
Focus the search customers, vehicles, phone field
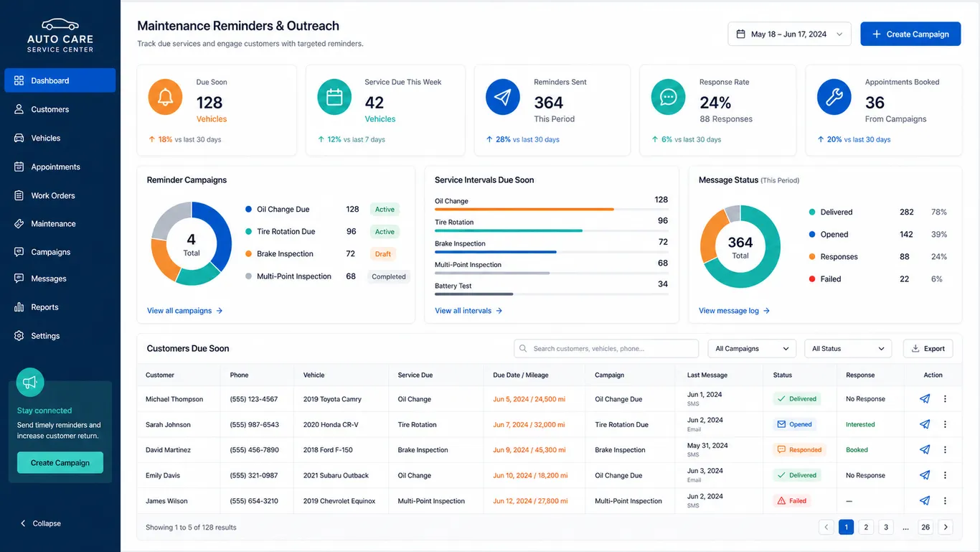pos(606,349)
